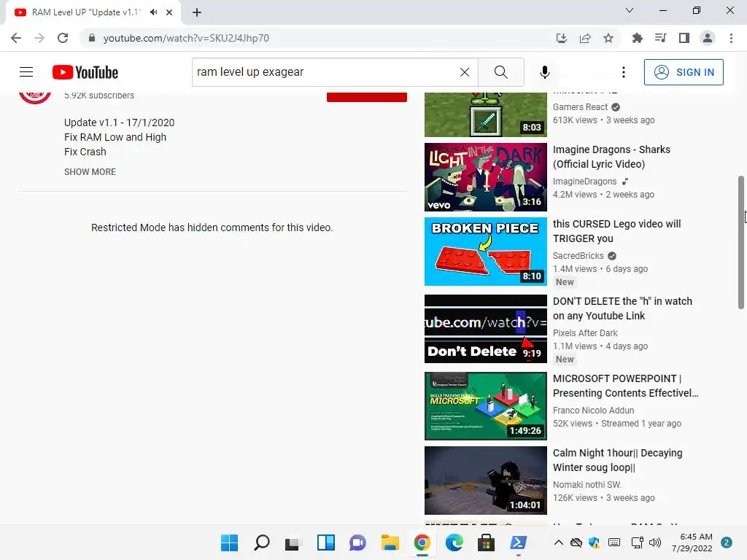Screen dimensions: 747x560
Task: Open Microsoft Store from taskbar
Action: click(486, 542)
